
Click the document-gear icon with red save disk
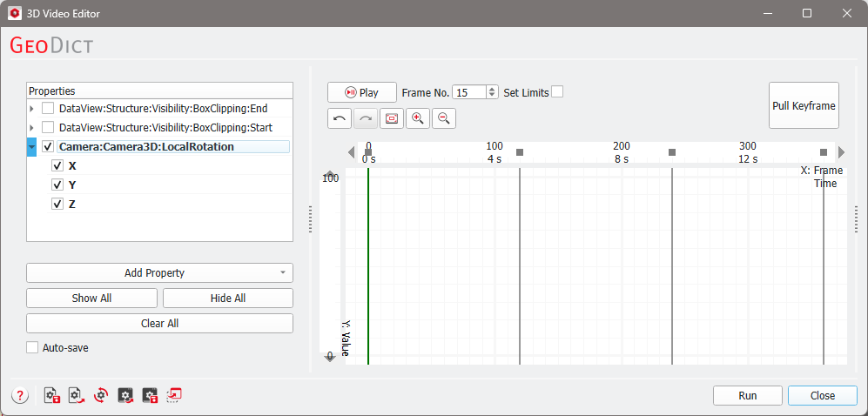click(52, 395)
